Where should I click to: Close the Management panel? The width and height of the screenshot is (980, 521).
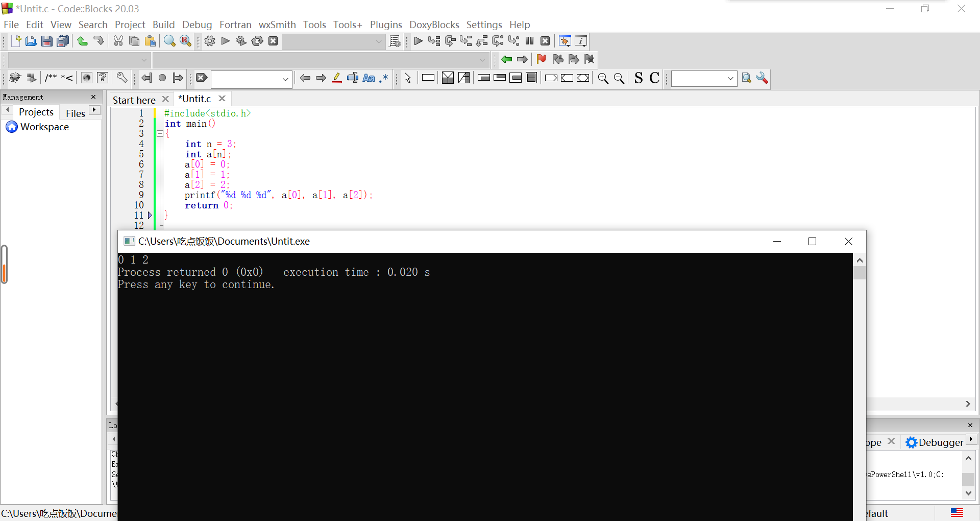[x=93, y=97]
